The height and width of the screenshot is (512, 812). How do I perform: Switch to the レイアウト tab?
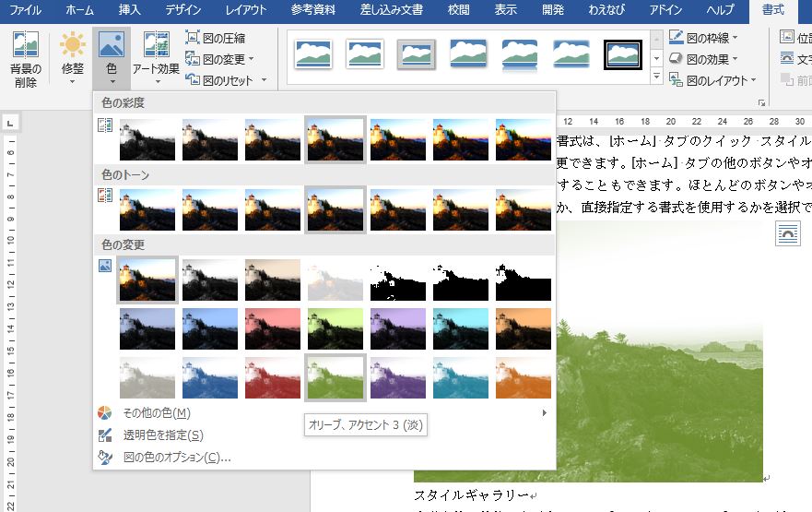[245, 9]
